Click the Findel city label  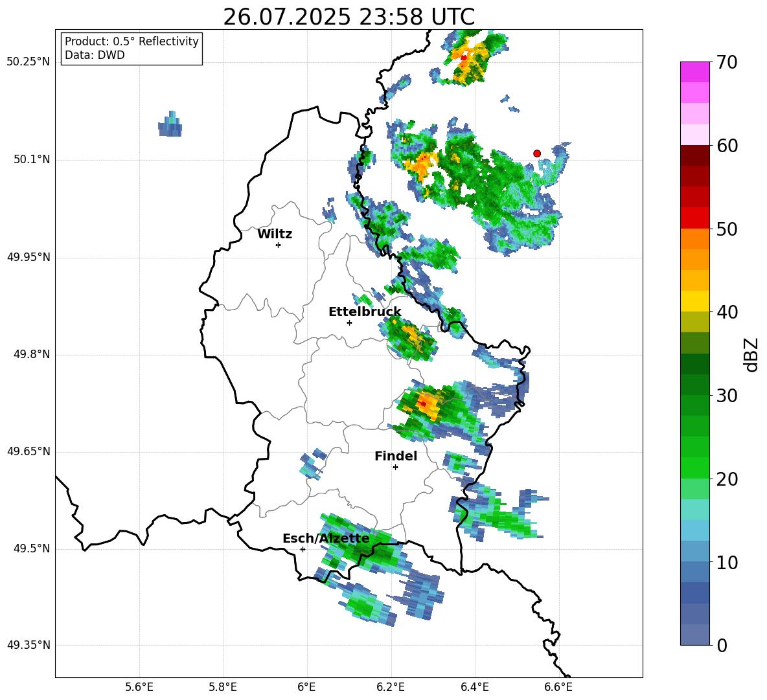tap(396, 456)
